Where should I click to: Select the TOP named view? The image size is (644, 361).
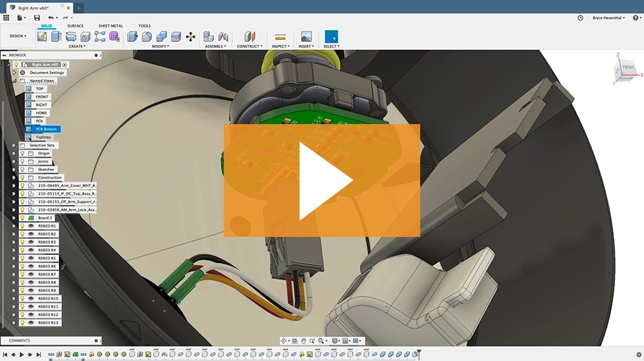(x=39, y=88)
